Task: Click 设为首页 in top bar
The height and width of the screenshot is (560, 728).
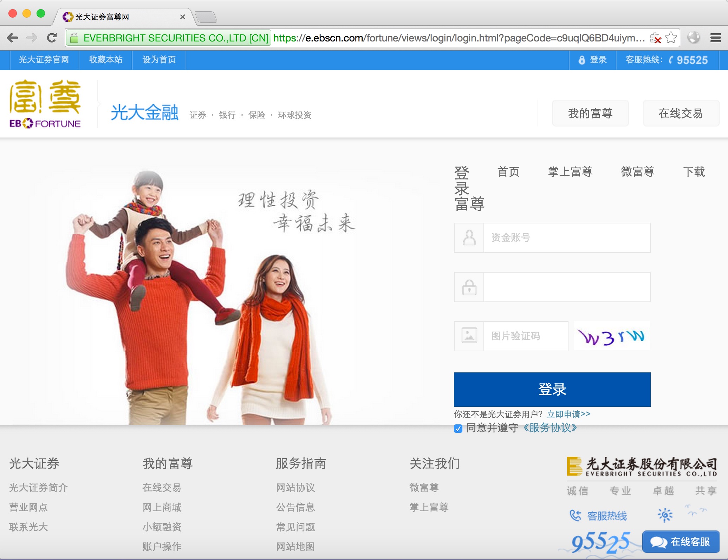Action: pyautogui.click(x=159, y=60)
